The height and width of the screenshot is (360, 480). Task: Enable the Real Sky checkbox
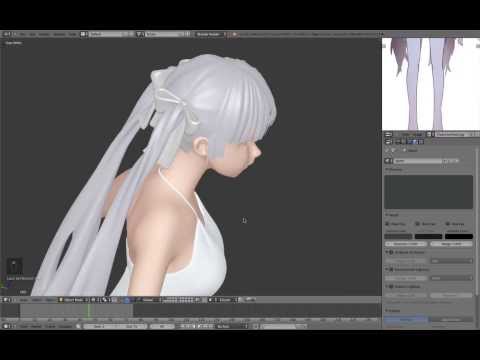tap(448, 224)
